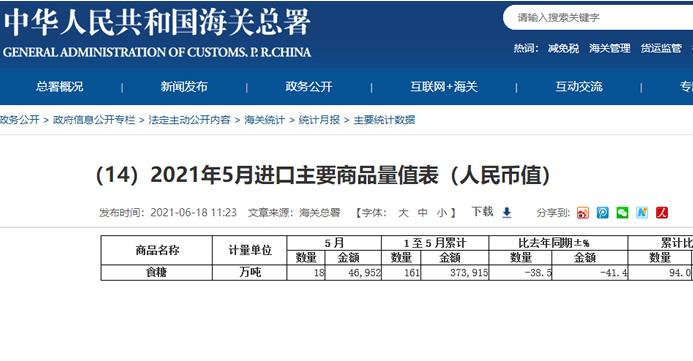The image size is (693, 361).
Task: Click the light-blue N share icon
Action: (x=642, y=213)
